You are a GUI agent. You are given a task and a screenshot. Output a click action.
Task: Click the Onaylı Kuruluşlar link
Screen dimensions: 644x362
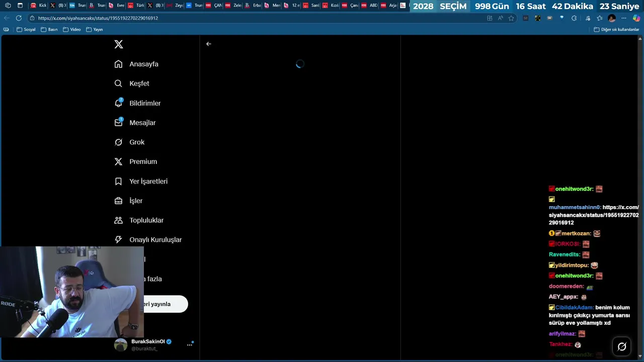[155, 240]
